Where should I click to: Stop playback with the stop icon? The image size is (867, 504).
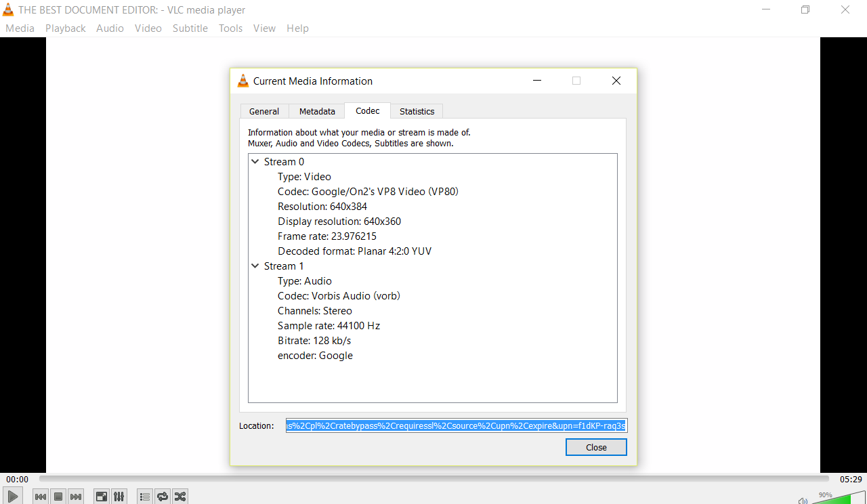[58, 496]
